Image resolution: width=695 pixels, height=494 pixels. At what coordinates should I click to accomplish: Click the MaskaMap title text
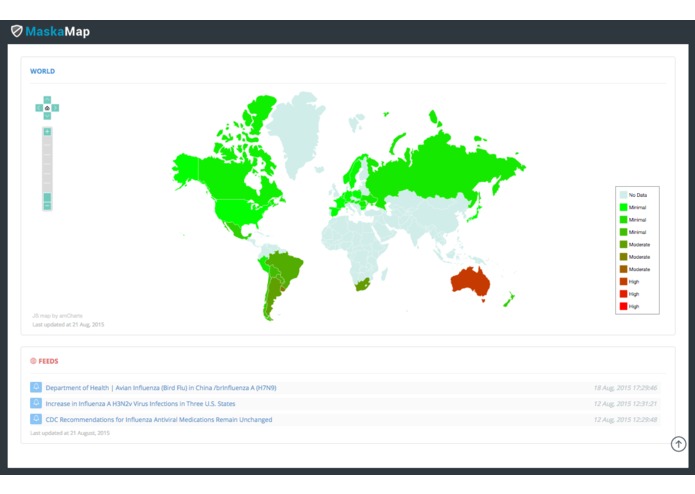click(x=58, y=31)
